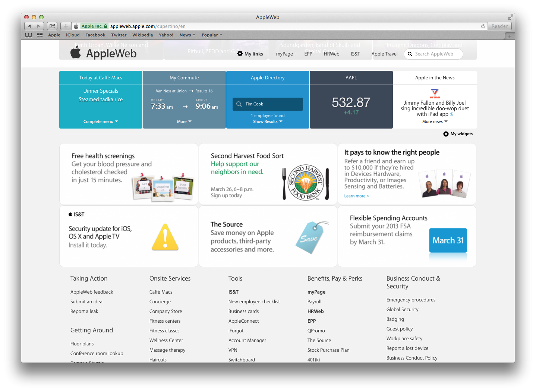Go forward with Safari's forward arrow
Screen dimensions: 536x392
(x=39, y=26)
